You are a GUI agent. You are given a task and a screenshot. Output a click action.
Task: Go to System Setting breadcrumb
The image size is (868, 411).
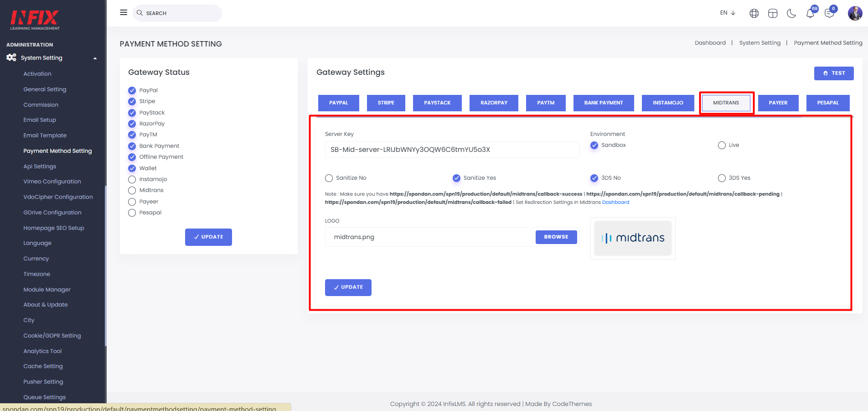click(759, 43)
